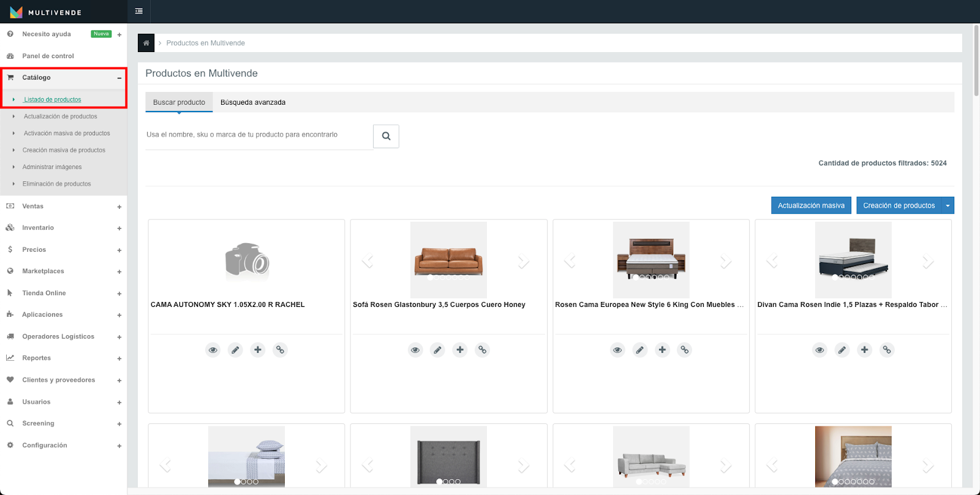Open the Configuración sidebar section
The height and width of the screenshot is (495, 980).
tap(45, 445)
